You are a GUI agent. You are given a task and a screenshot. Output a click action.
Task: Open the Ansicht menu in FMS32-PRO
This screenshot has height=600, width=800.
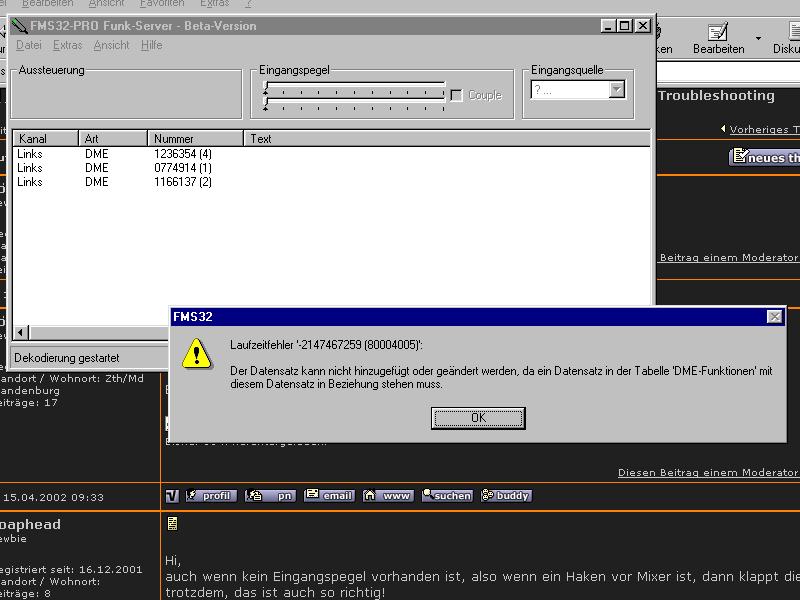coord(111,45)
